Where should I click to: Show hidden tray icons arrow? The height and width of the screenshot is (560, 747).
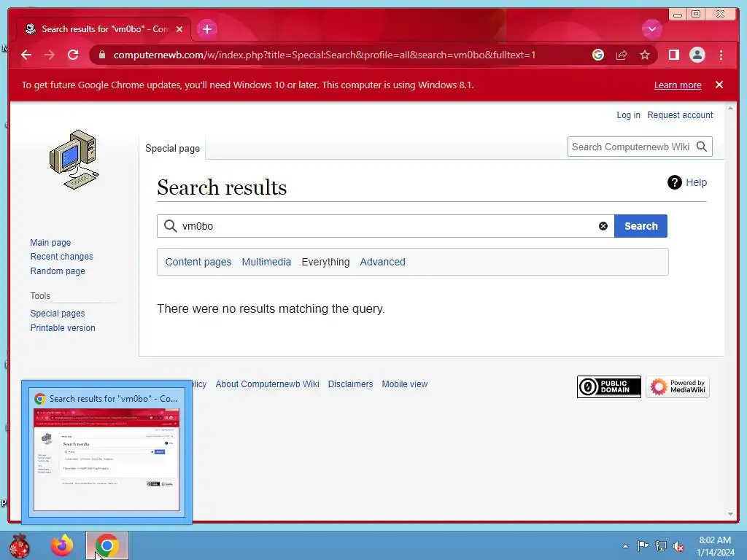(x=625, y=546)
